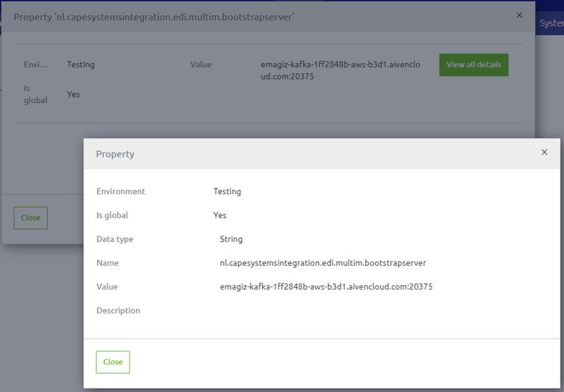Click 'Yes' next to Is global in front dialog

click(x=219, y=215)
